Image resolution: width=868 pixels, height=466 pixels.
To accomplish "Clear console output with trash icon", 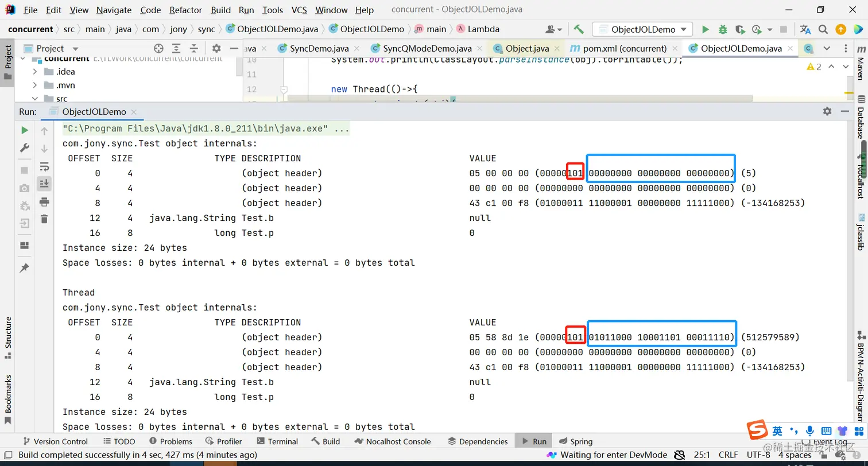I will coord(44,219).
